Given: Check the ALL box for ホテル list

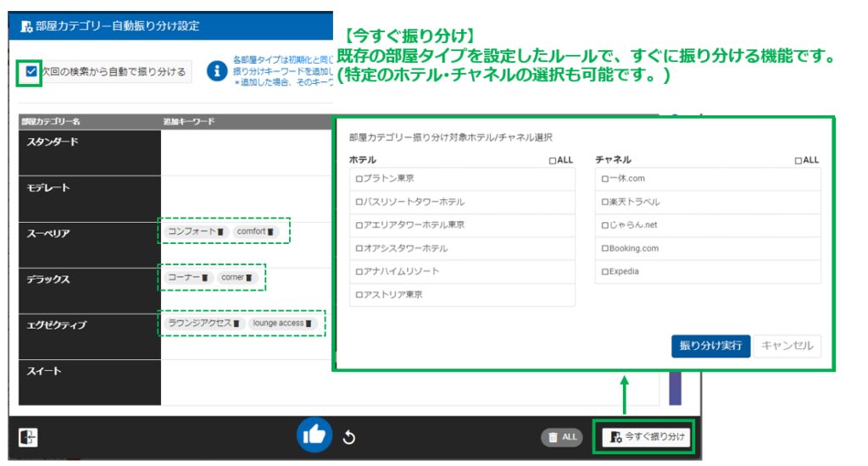Looking at the screenshot, I should pyautogui.click(x=552, y=160).
